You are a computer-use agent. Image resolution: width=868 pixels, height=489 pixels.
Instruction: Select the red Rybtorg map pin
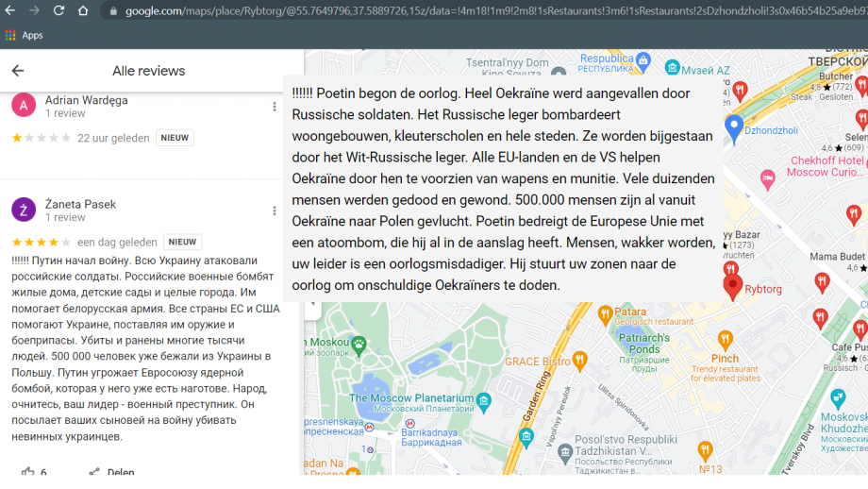[x=732, y=288]
